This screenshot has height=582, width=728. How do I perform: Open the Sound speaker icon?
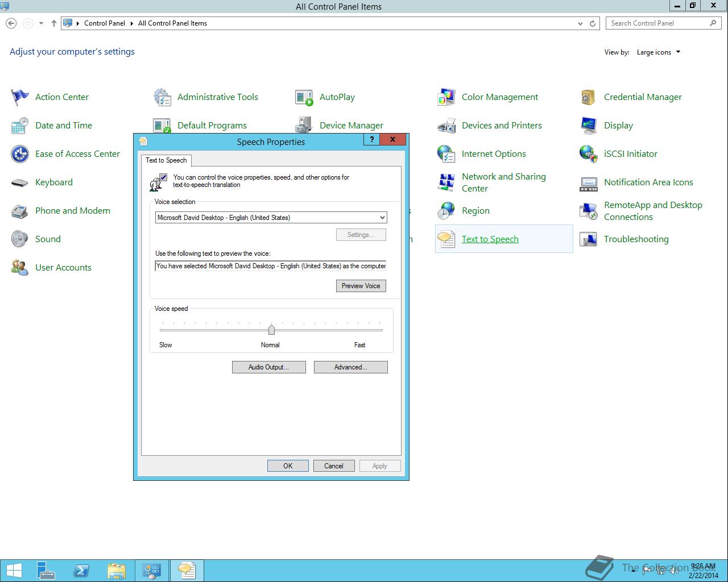coord(20,239)
